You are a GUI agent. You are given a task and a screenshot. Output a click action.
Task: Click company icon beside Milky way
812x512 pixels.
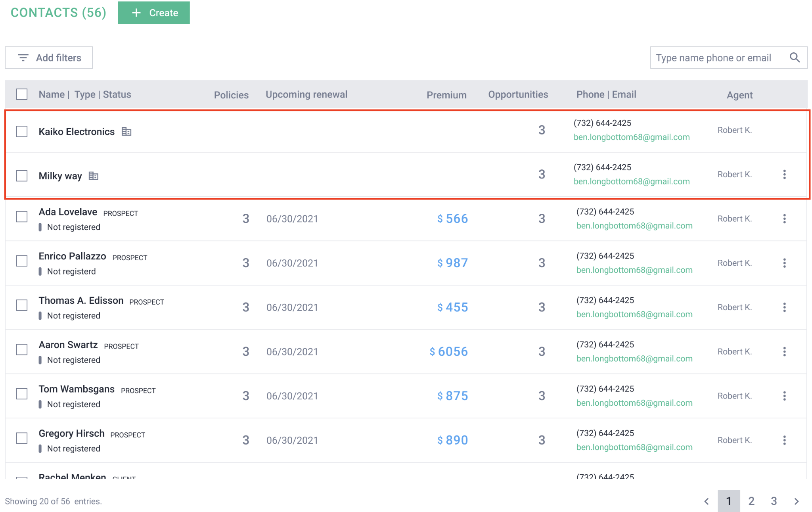[94, 176]
